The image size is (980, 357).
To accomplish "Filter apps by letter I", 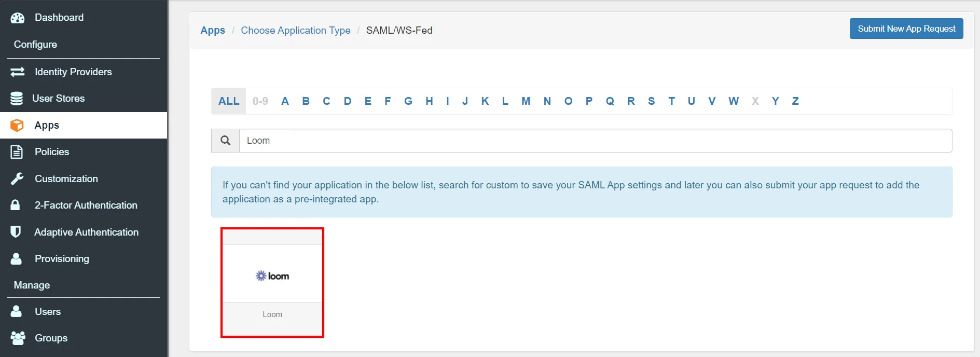I will pos(448,101).
